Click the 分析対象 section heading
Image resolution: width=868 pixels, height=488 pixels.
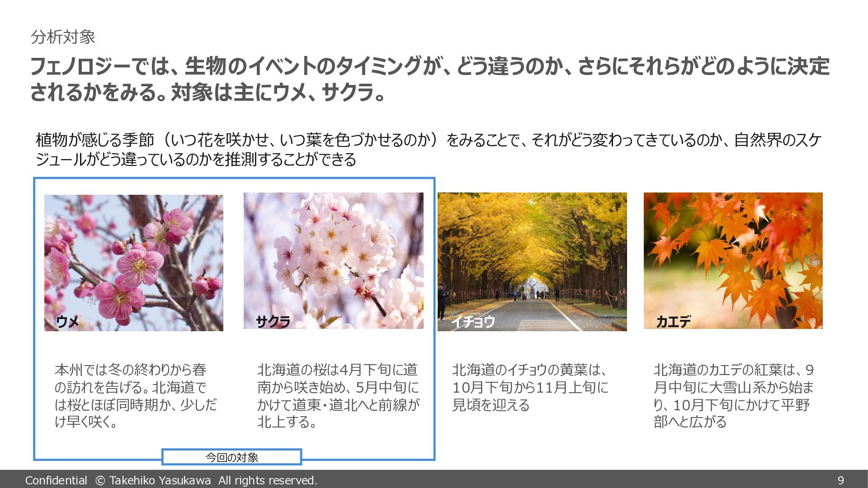click(63, 37)
